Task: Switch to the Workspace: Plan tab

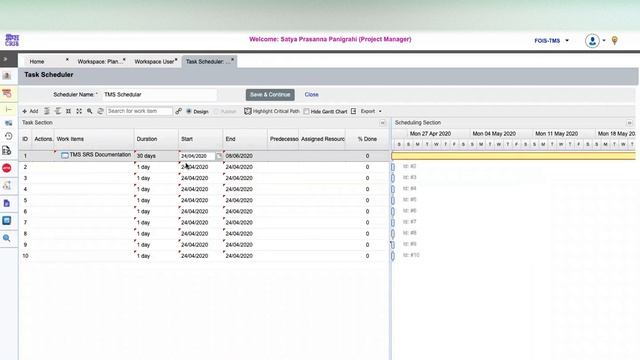Action: (100, 62)
